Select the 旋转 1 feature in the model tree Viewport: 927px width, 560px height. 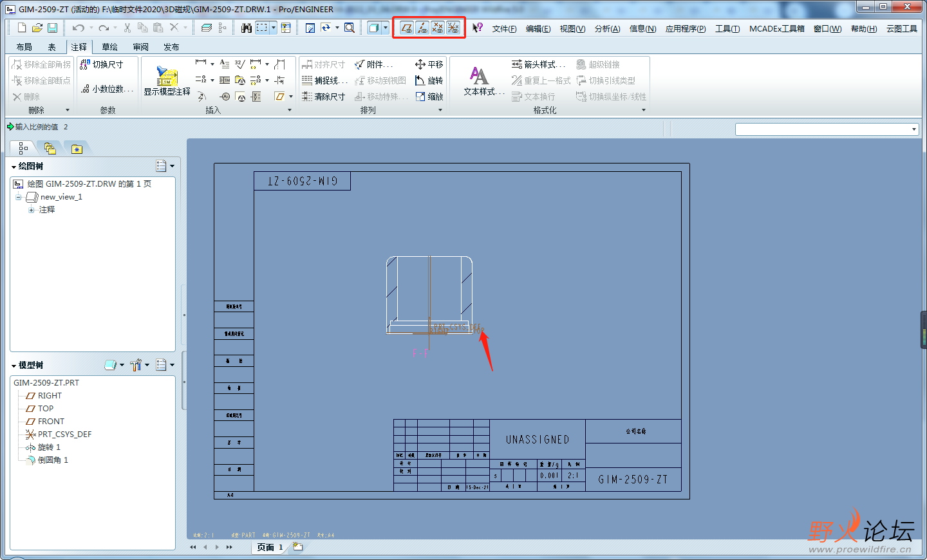pos(49,447)
